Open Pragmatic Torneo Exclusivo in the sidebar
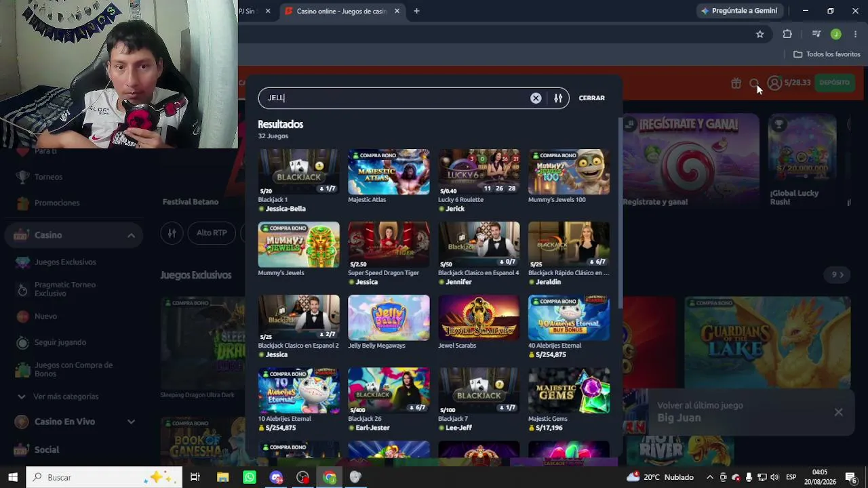868x488 pixels. point(65,289)
